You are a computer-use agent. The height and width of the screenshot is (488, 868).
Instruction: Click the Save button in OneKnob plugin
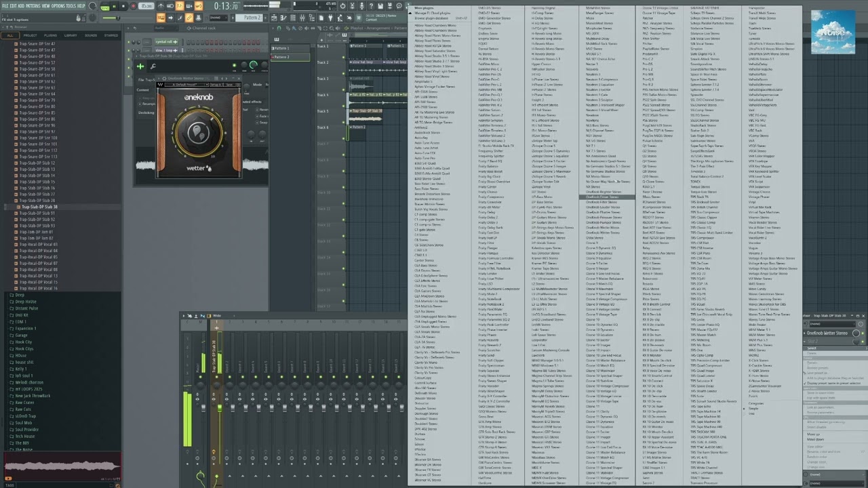229,85
